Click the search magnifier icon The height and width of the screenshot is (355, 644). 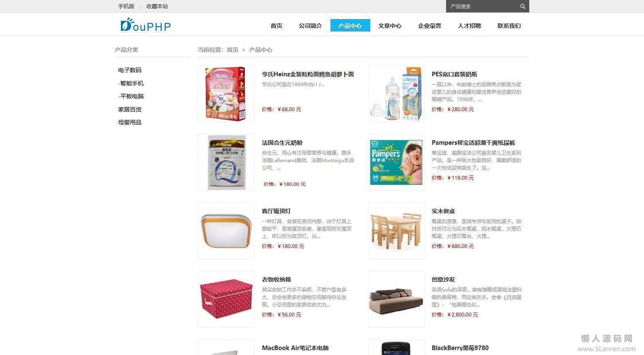[x=523, y=6]
